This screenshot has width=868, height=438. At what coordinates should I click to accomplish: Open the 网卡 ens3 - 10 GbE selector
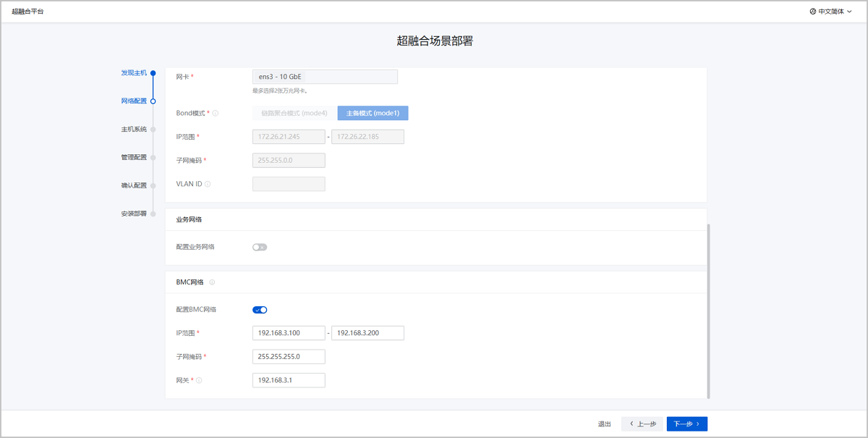click(325, 77)
